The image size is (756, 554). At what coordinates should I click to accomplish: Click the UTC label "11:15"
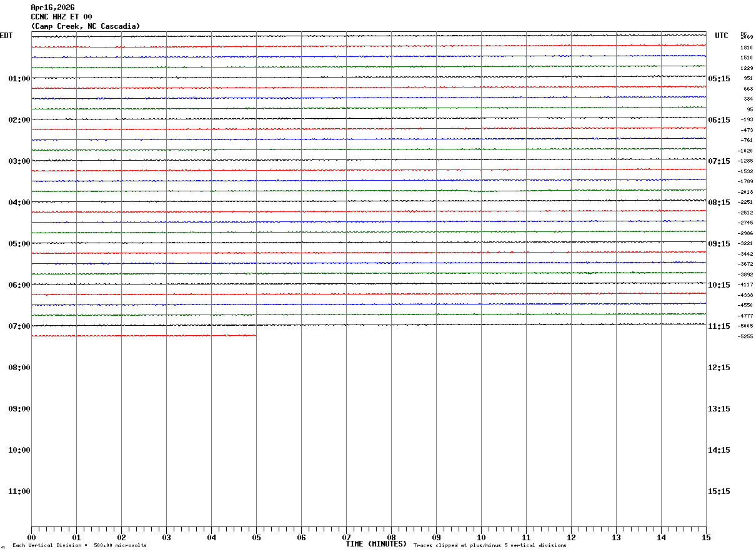[x=719, y=326]
